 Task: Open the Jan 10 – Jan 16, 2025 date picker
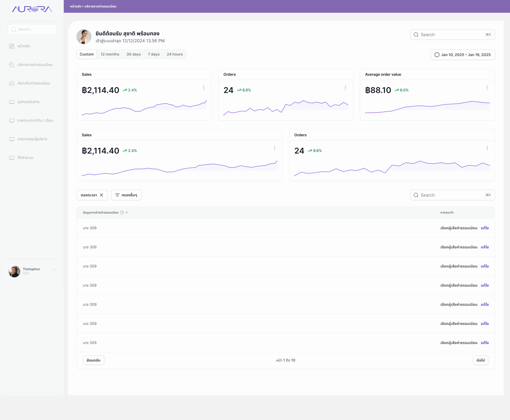click(x=463, y=55)
